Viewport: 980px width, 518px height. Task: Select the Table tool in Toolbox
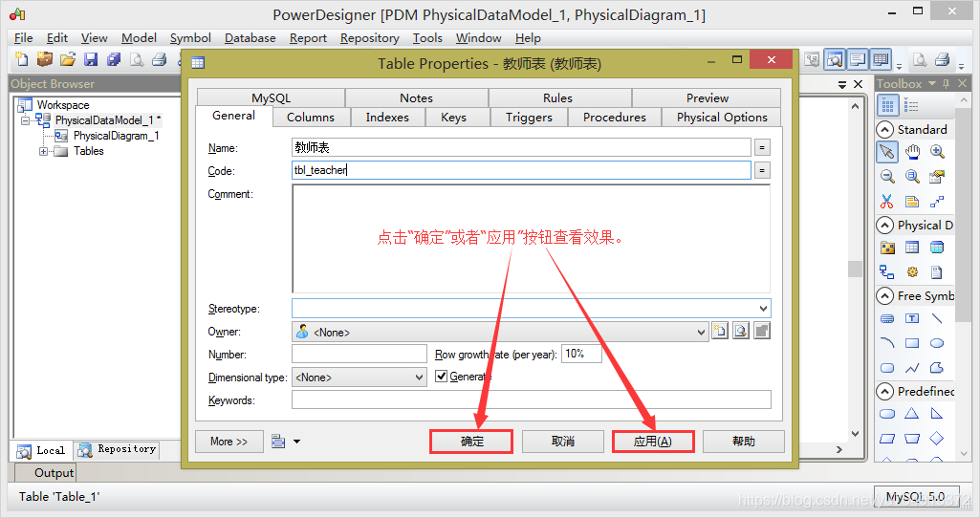pyautogui.click(x=912, y=248)
